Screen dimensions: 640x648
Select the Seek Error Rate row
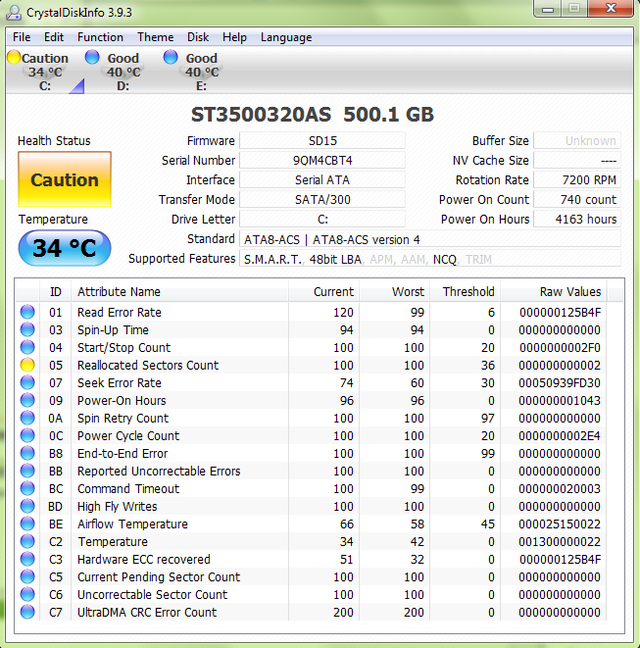click(319, 383)
